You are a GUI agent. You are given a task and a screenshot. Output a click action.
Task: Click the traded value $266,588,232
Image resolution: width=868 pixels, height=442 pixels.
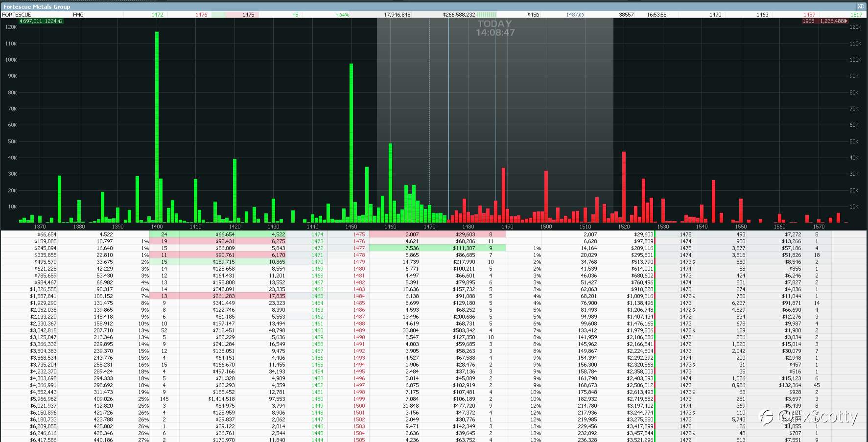pyautogui.click(x=459, y=15)
